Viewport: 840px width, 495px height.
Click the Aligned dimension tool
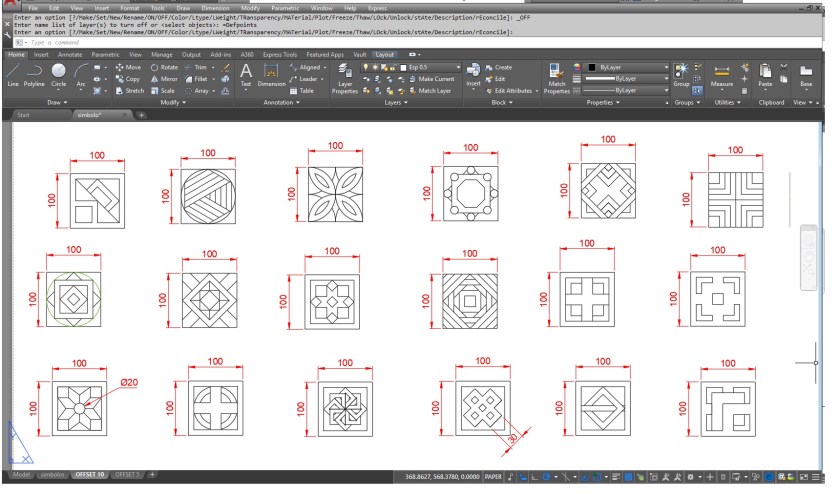point(305,68)
